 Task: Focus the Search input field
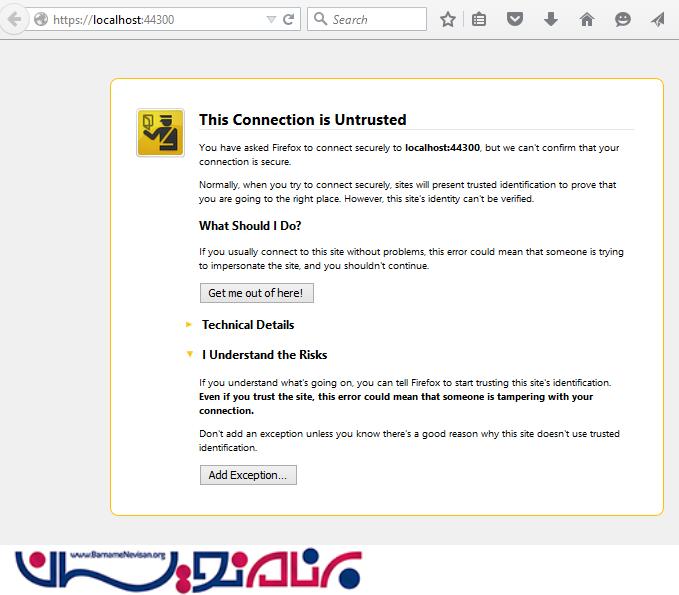point(367,19)
